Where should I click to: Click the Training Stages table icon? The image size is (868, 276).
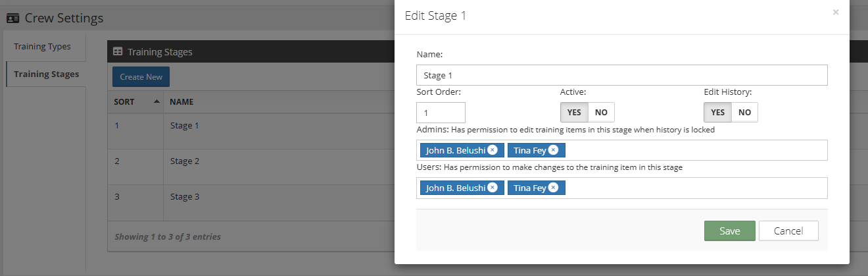[x=118, y=51]
